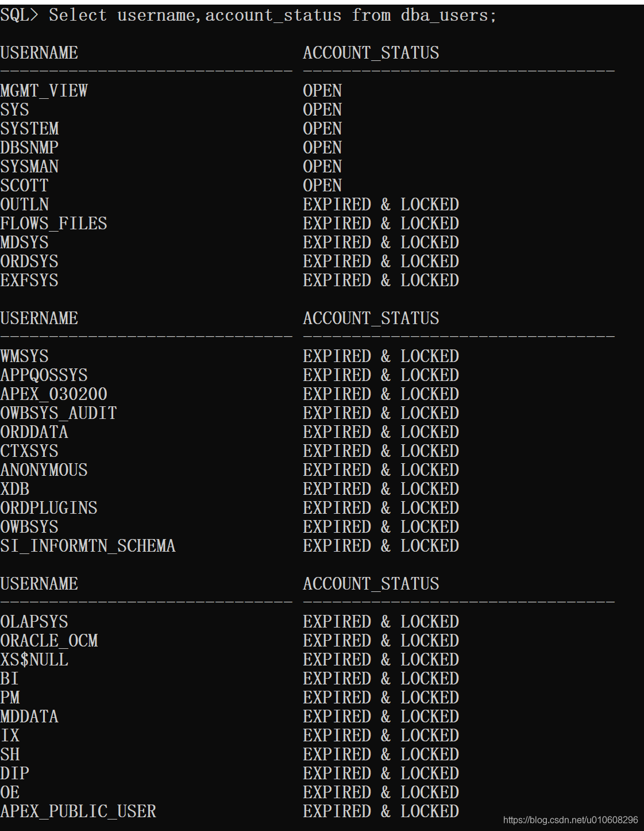
Task: Select the SYS username row
Action: click(x=14, y=110)
